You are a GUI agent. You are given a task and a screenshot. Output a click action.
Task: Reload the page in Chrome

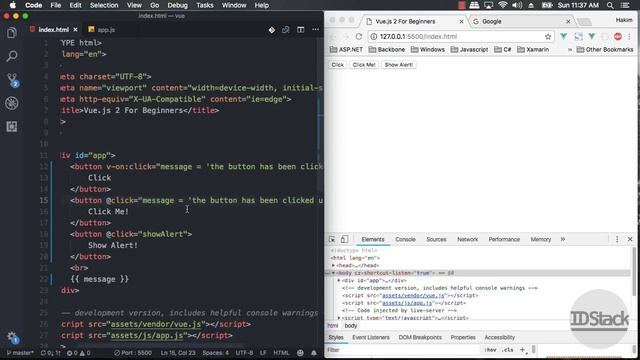point(359,36)
